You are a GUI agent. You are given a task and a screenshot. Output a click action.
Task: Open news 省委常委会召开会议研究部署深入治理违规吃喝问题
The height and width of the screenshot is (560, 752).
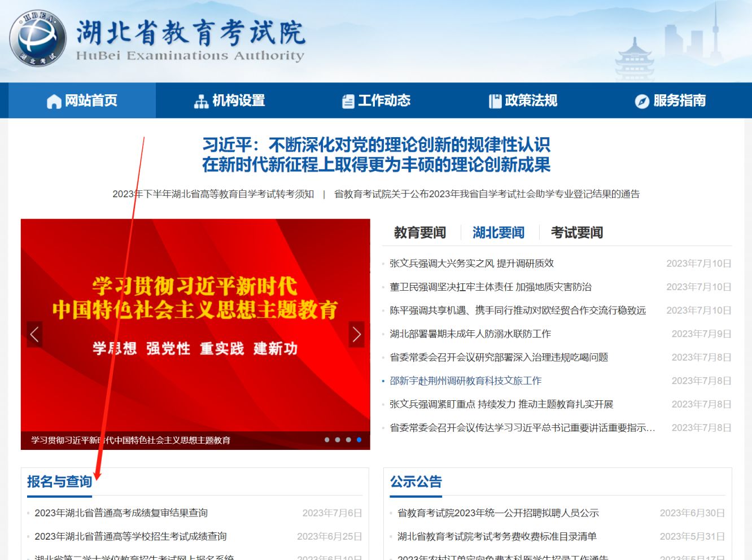499,357
